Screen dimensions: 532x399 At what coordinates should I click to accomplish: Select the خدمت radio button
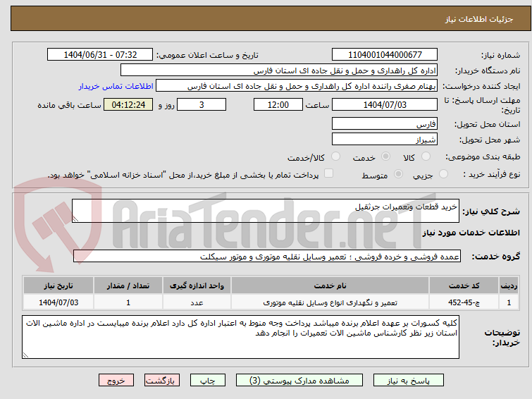[385, 156]
